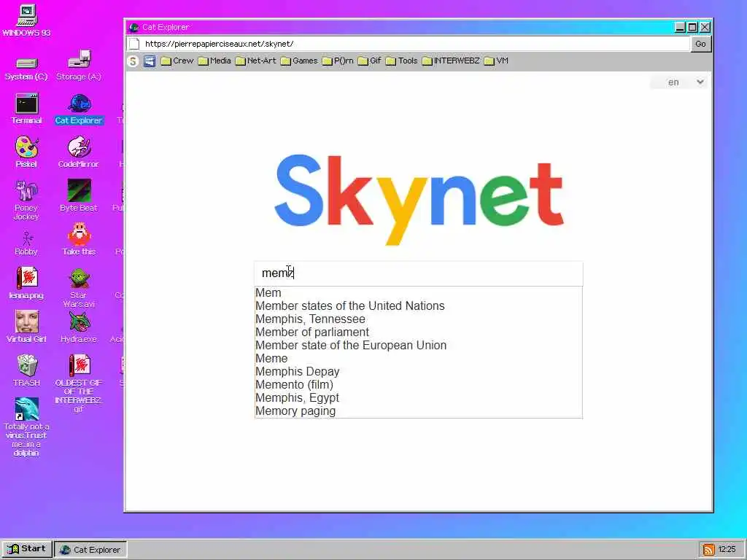747x560 pixels.
Task: Open the P()rn bookmarks folder
Action: tap(338, 61)
